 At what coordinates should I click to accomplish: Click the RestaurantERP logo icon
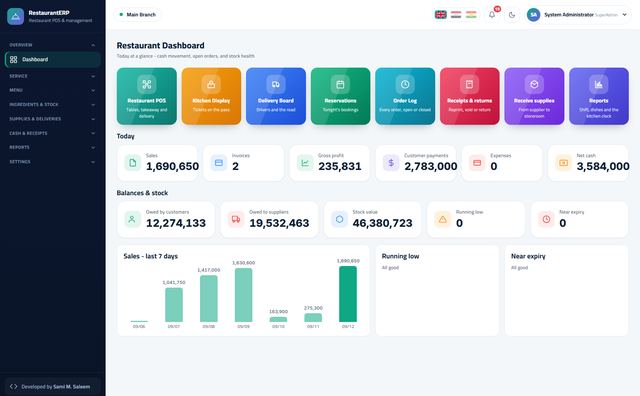point(16,16)
